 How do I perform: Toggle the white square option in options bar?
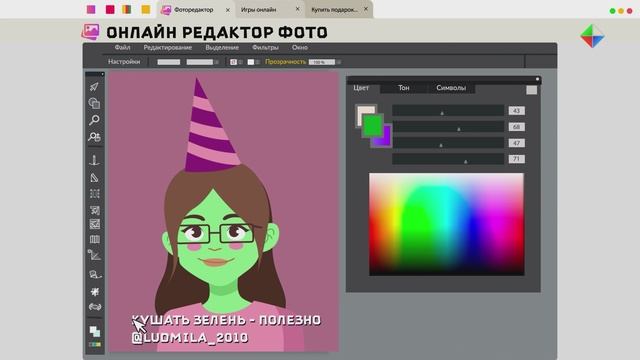(x=251, y=62)
